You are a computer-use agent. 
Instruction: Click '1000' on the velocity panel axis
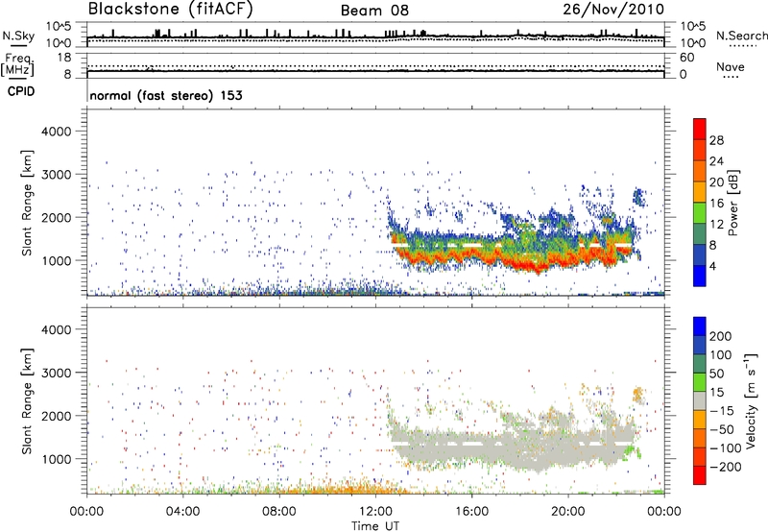click(56, 459)
